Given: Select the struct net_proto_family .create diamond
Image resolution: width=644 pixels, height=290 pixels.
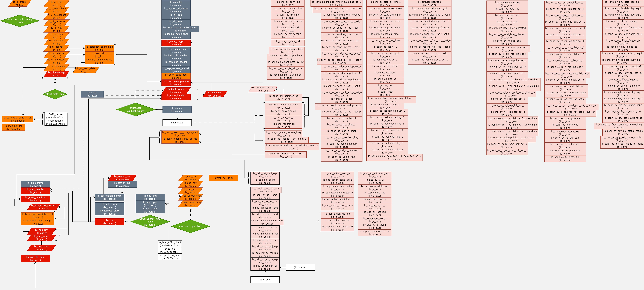Looking at the screenshot, I should (20, 21).
